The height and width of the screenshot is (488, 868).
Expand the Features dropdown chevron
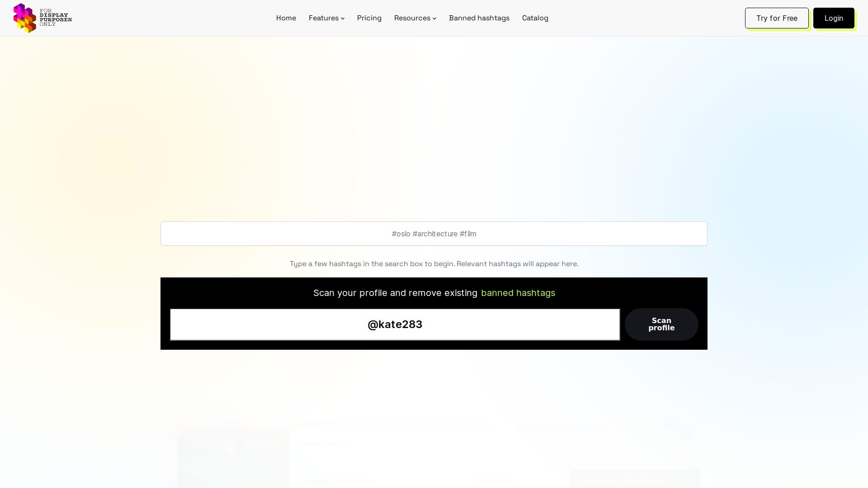click(x=343, y=19)
